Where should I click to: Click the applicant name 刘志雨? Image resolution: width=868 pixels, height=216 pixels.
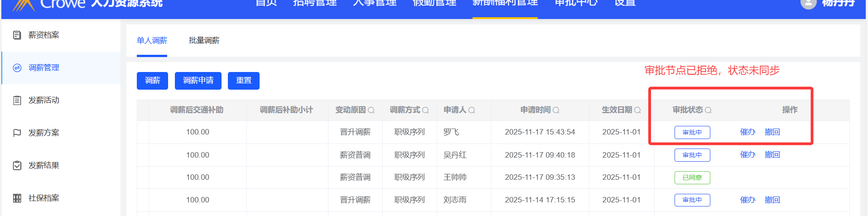click(455, 200)
